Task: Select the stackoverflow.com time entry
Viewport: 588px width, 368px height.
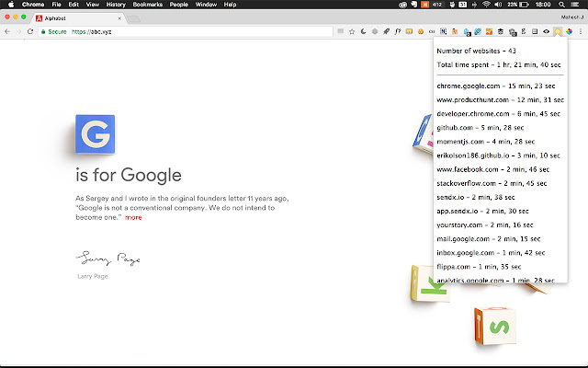Action: coord(492,183)
